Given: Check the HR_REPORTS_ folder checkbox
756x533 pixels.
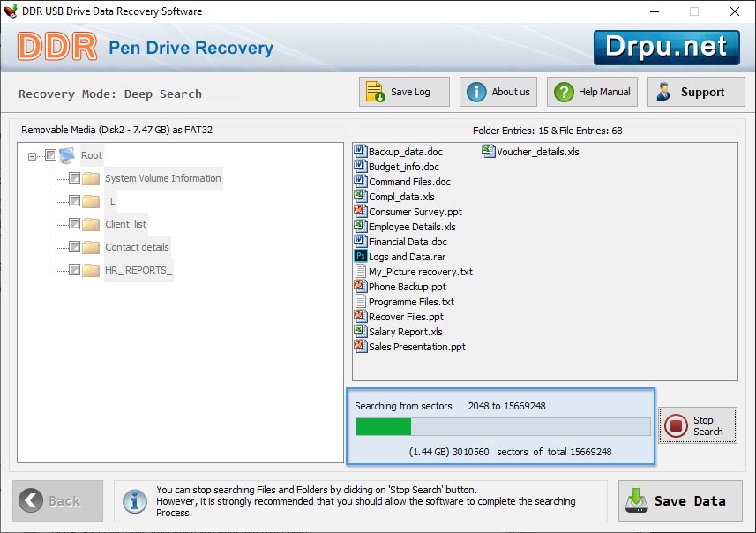Looking at the screenshot, I should 74,270.
